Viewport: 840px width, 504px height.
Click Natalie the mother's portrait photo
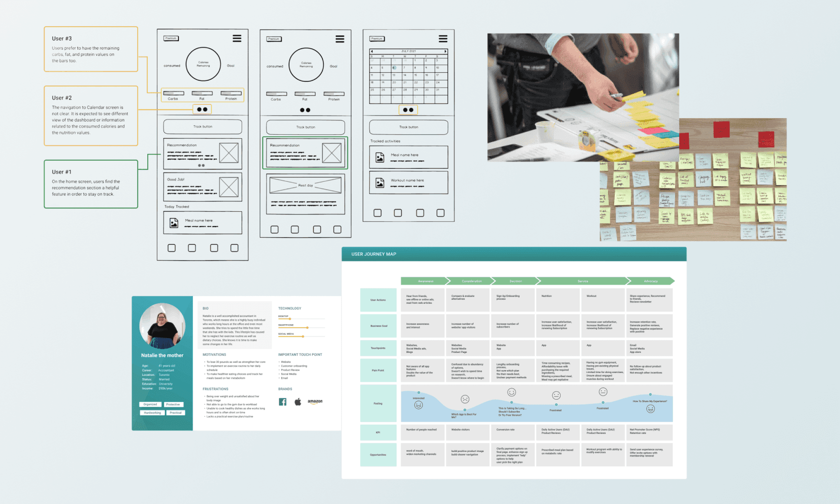[x=162, y=326]
